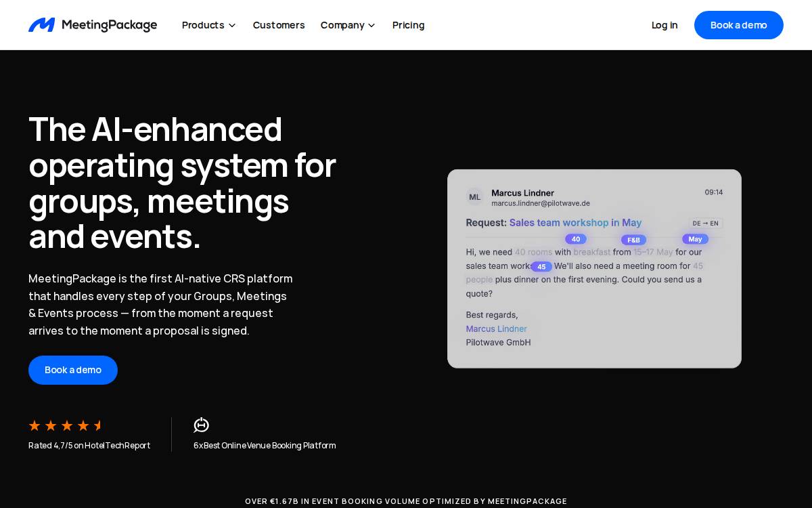Click Book a demo below the hero text
This screenshot has width=812, height=508.
pos(73,370)
